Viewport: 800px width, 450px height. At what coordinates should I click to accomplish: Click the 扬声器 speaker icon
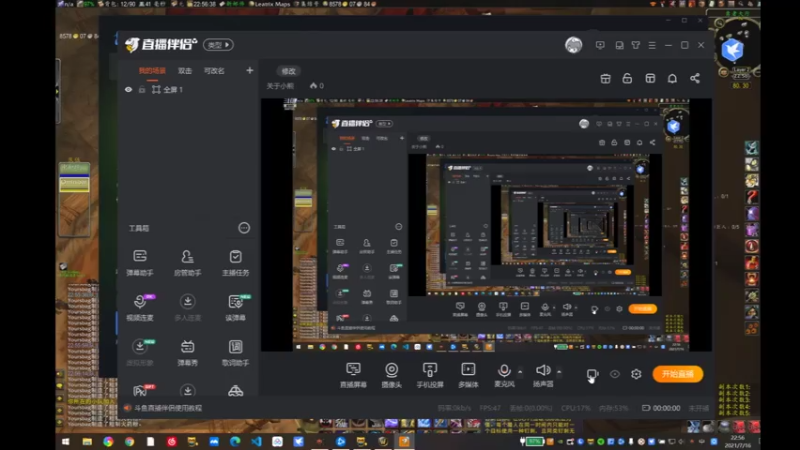point(543,370)
